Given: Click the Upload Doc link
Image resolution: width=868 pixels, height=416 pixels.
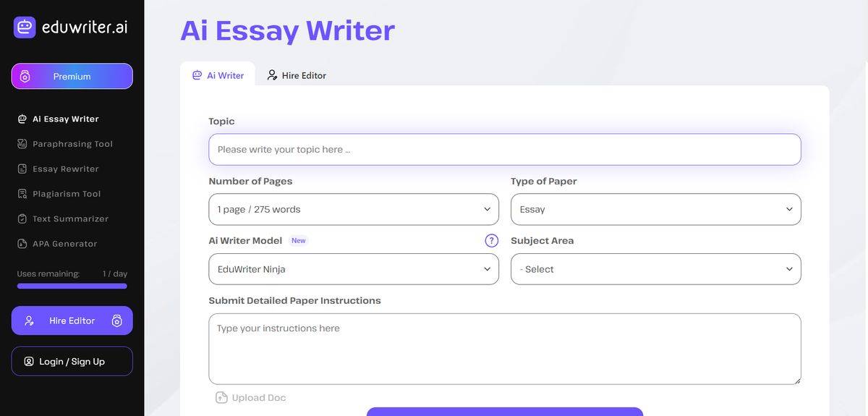Looking at the screenshot, I should [251, 397].
